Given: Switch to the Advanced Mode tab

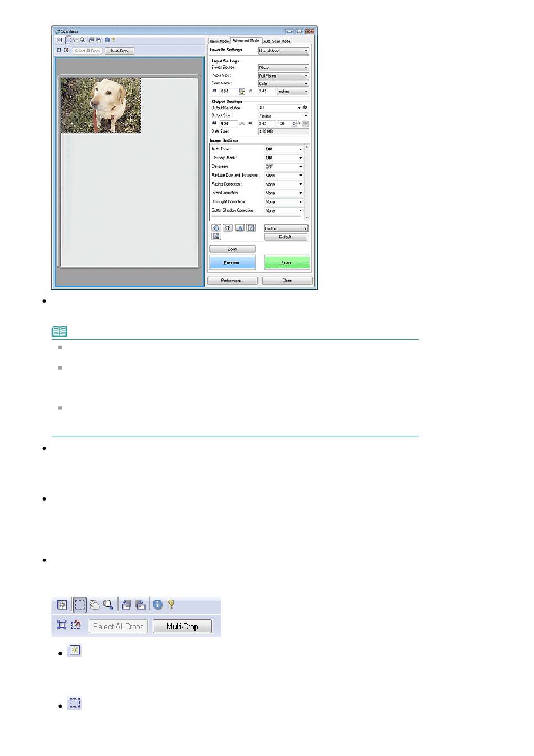Looking at the screenshot, I should [246, 40].
